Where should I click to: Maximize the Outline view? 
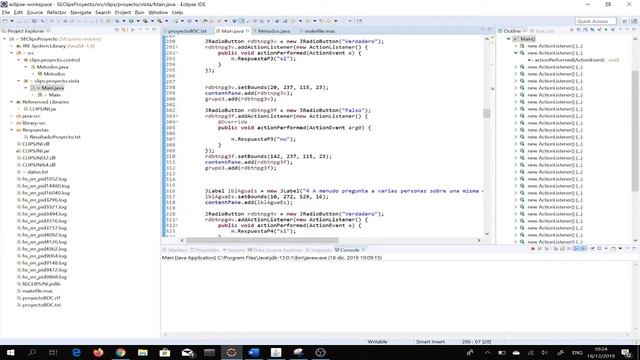634,30
